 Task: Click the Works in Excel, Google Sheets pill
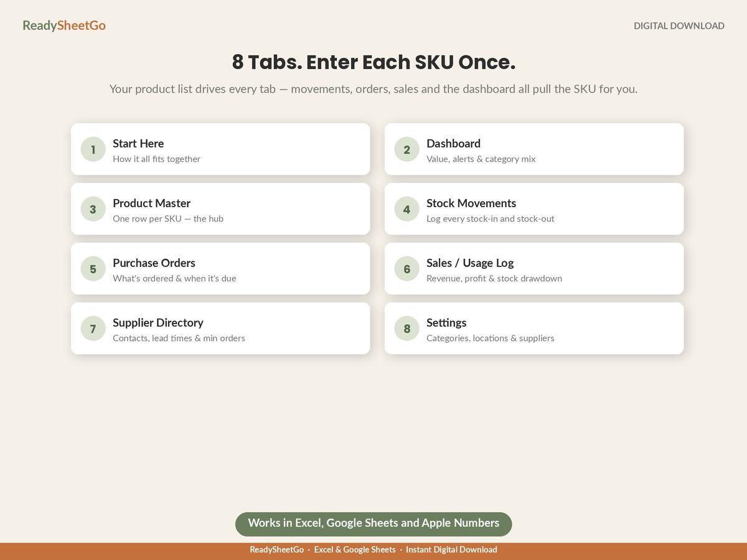pyautogui.click(x=374, y=524)
